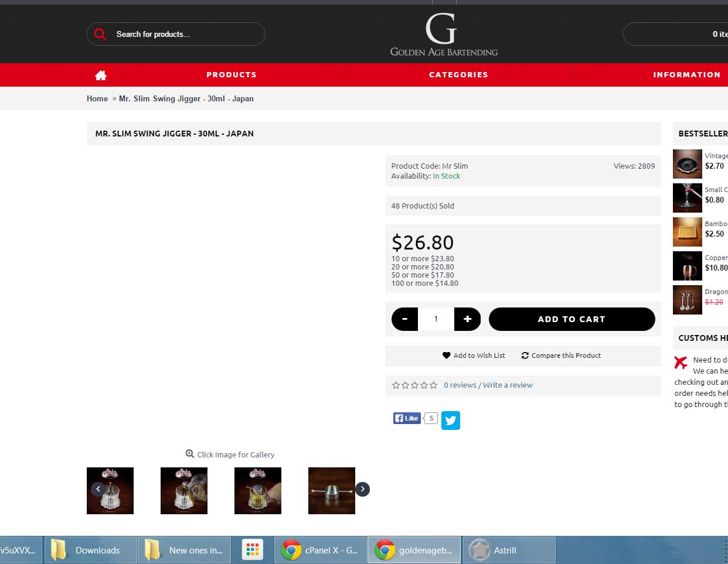Open the CATEGORIES menu
The height and width of the screenshot is (564, 728).
coord(458,75)
